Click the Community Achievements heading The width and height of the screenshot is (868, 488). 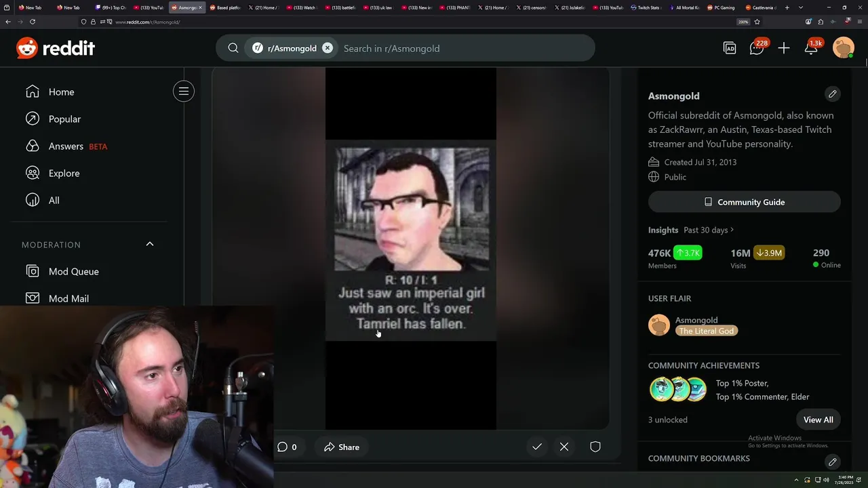(x=703, y=365)
